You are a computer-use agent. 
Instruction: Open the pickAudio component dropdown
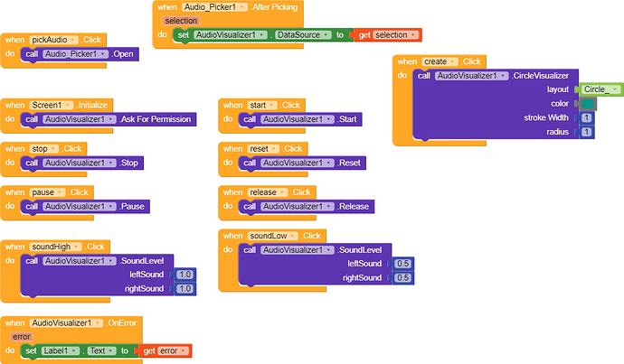[54, 40]
